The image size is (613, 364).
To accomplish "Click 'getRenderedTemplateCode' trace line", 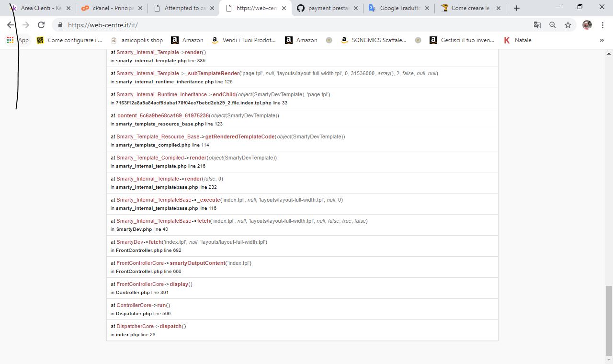I will [228, 136].
